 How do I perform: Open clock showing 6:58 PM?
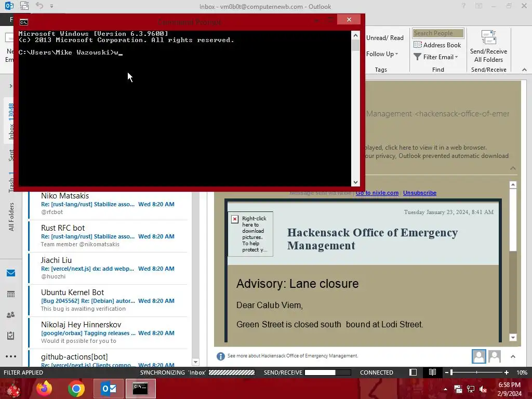click(509, 389)
